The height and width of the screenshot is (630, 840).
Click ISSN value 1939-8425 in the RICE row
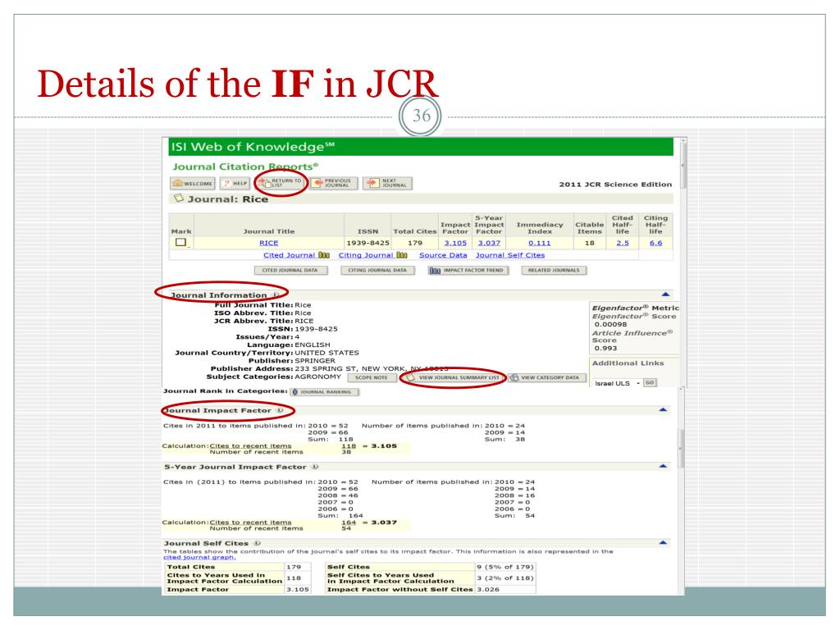click(367, 243)
